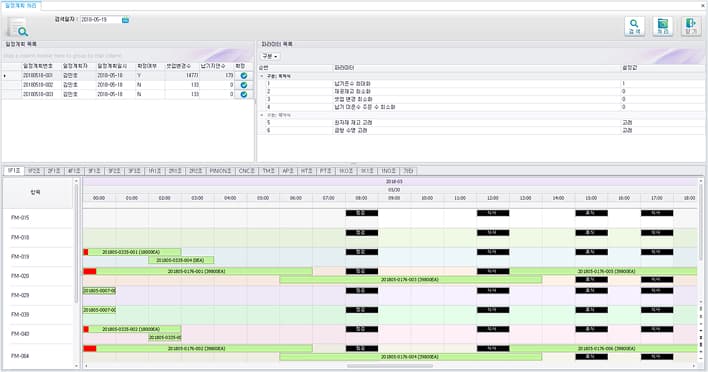Select Gantt bar 201805-0176-001 on FM-020

204,271
